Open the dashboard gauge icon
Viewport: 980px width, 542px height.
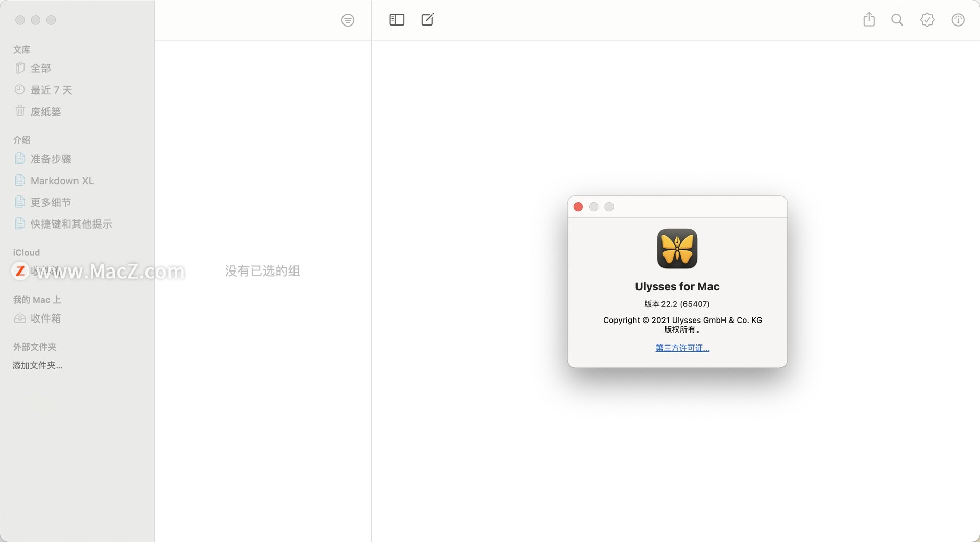tap(958, 20)
